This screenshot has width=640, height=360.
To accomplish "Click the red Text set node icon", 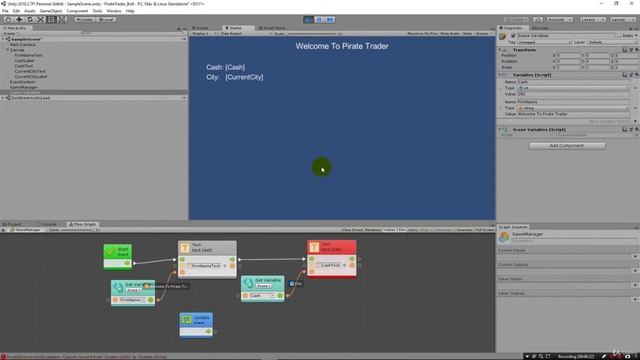I will pyautogui.click(x=314, y=247).
